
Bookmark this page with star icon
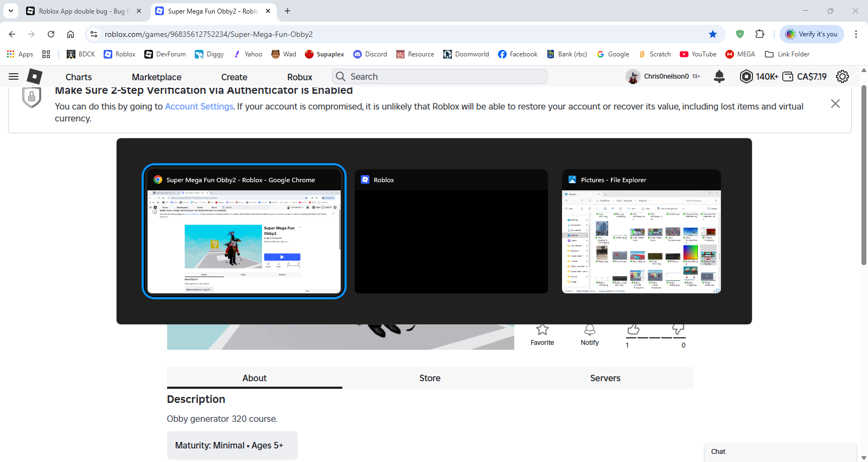point(713,34)
